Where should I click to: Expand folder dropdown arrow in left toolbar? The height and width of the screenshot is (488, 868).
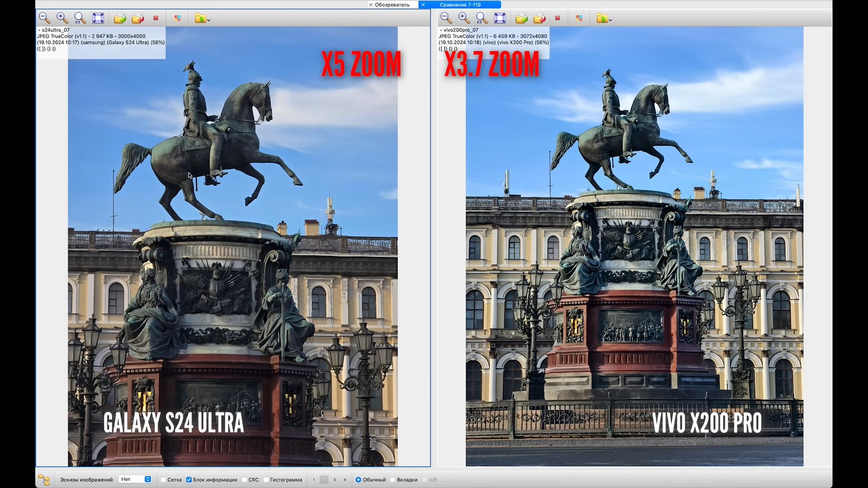[209, 20]
